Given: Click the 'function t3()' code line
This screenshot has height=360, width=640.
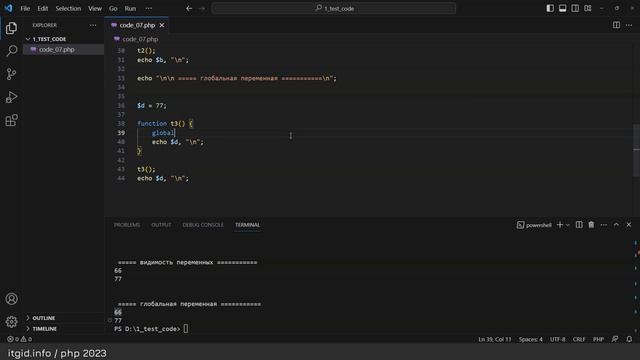Looking at the screenshot, I should click(165, 124).
